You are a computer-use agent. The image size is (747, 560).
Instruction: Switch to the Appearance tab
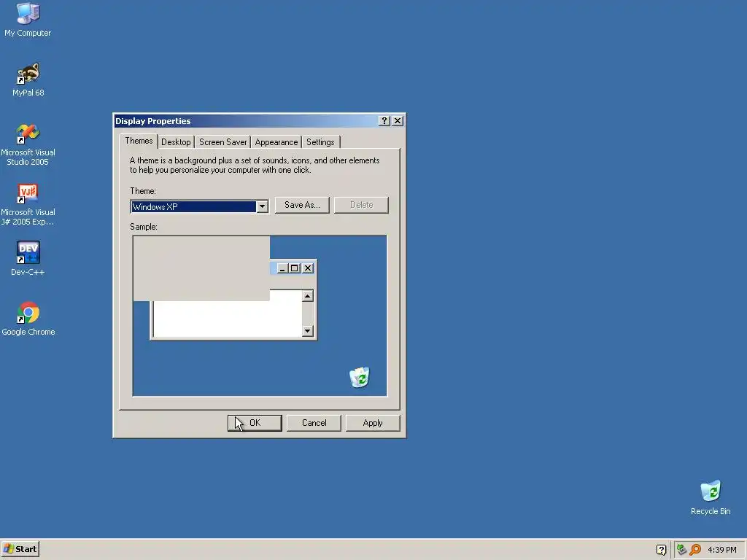276,142
